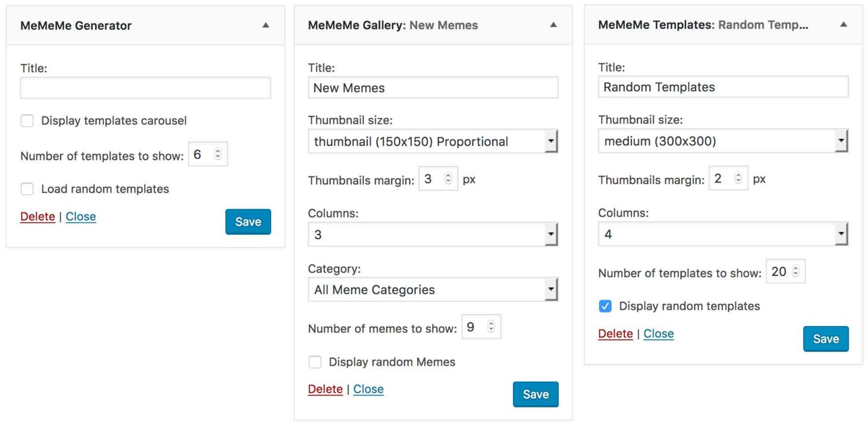Image resolution: width=868 pixels, height=425 pixels.
Task: Open the Columns dropdown in the Gallery widget
Action: click(x=433, y=233)
